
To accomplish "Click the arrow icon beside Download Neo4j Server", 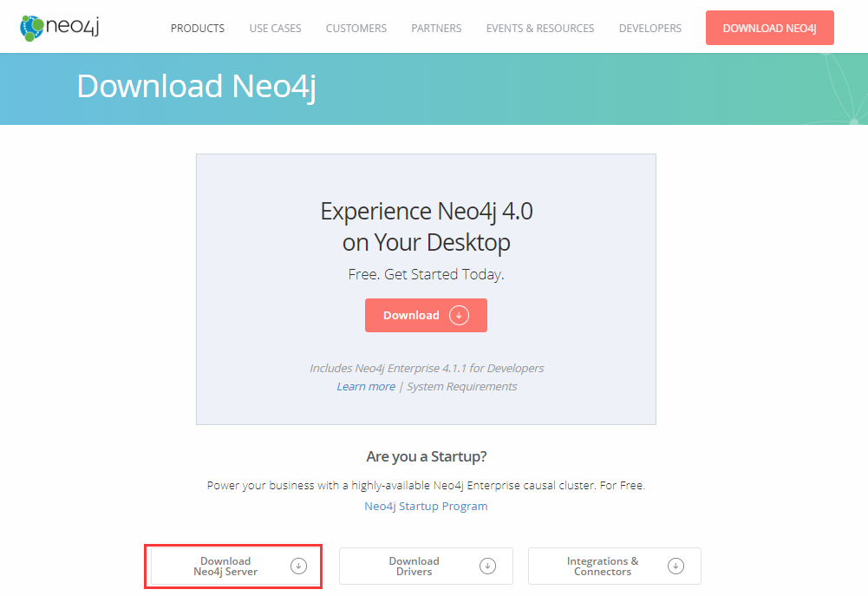I will pos(298,567).
